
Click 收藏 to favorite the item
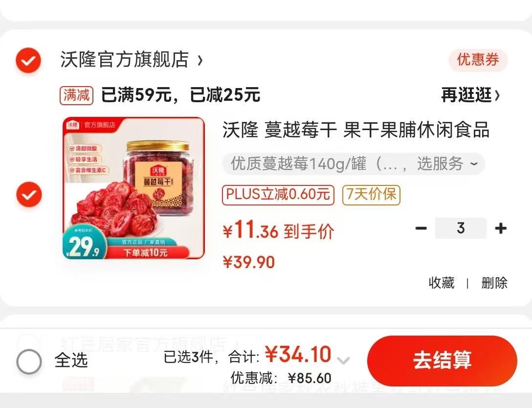[442, 282]
